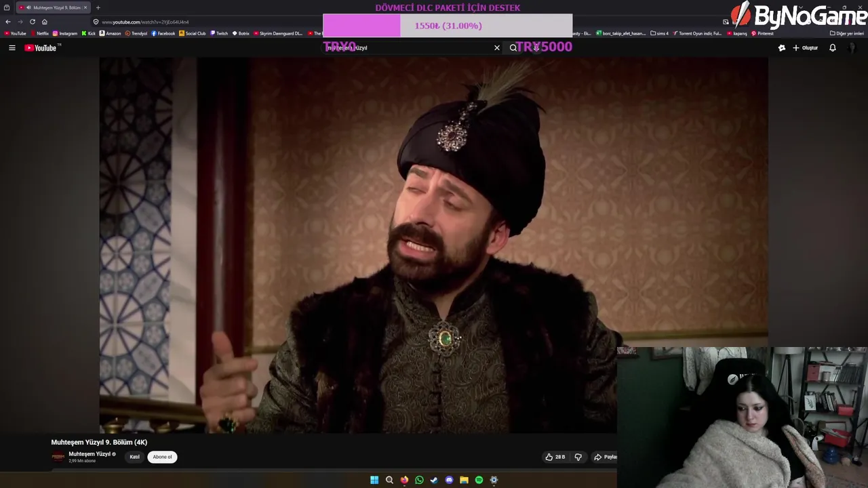Mute the tab via its speaker icon
The height and width of the screenshot is (488, 868).
pyautogui.click(x=28, y=7)
